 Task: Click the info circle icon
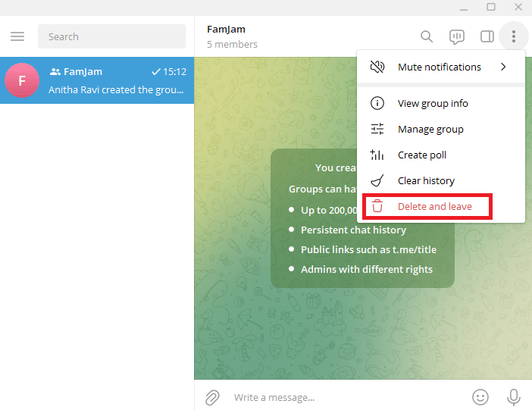(x=377, y=103)
